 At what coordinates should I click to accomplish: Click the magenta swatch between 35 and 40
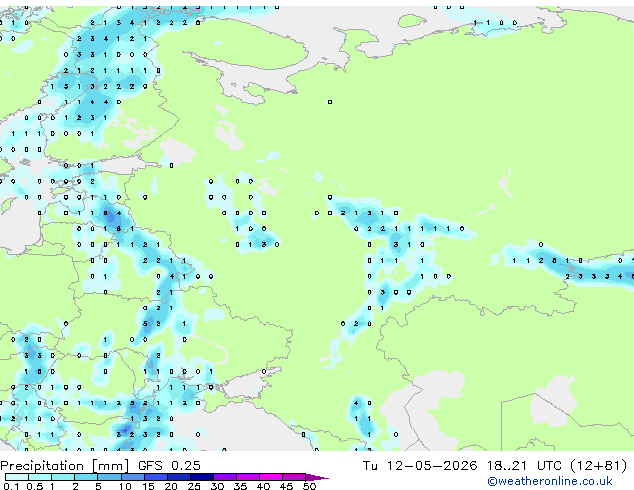(x=247, y=477)
